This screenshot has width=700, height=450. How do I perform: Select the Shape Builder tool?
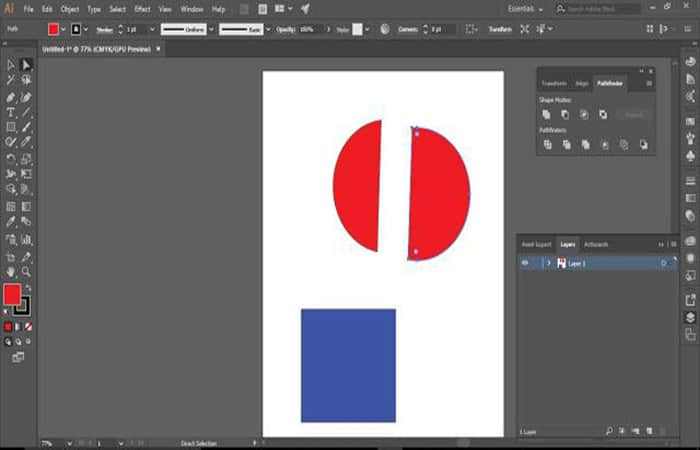coord(11,189)
